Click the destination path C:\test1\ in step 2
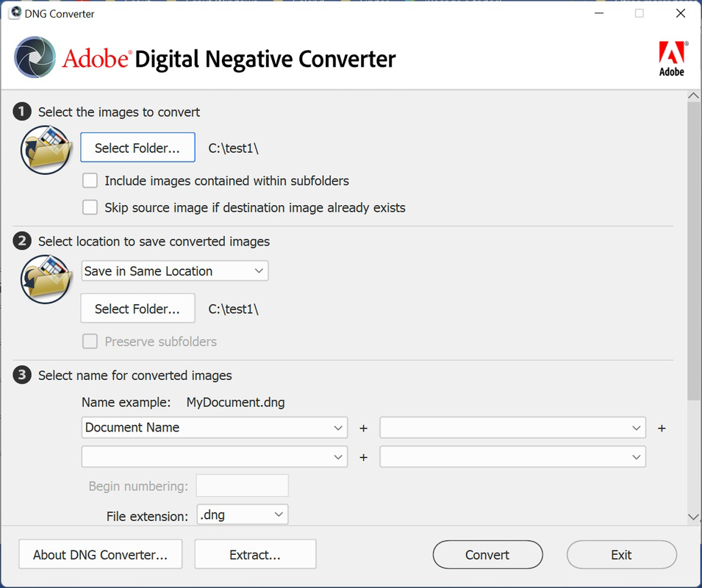702x588 pixels. point(233,309)
